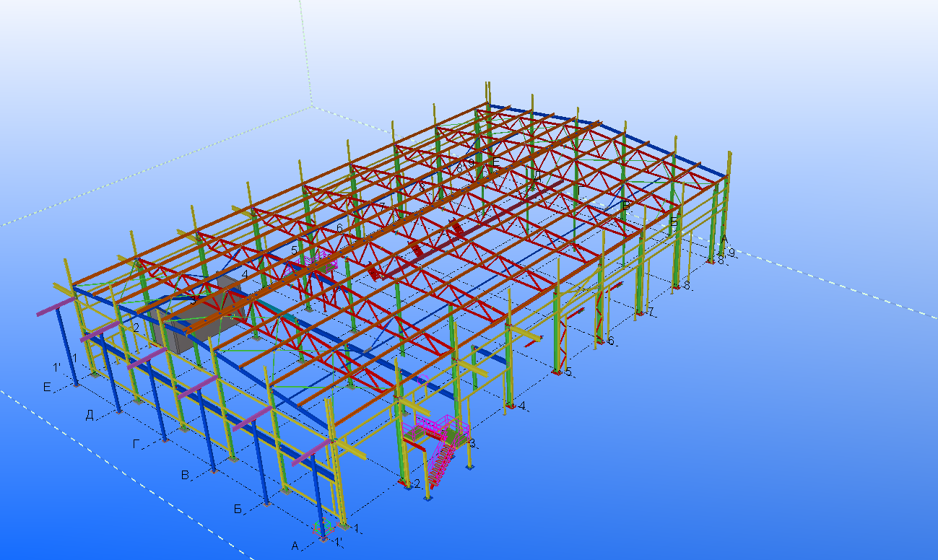Click the leftmost purple cantilever beam

[x=56, y=306]
